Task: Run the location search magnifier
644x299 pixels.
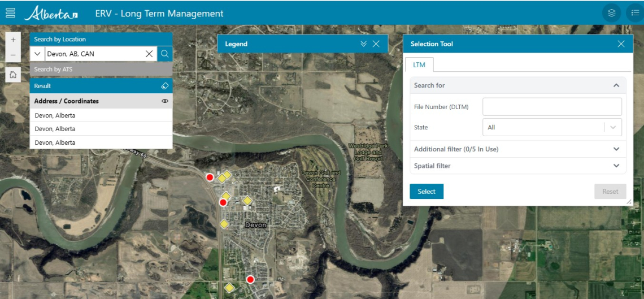Action: (x=165, y=54)
